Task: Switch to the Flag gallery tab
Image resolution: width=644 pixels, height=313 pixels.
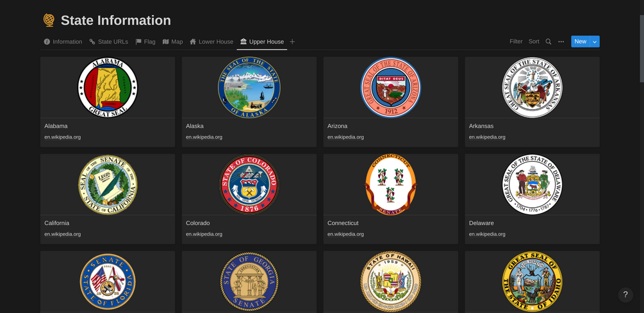Action: tap(145, 42)
